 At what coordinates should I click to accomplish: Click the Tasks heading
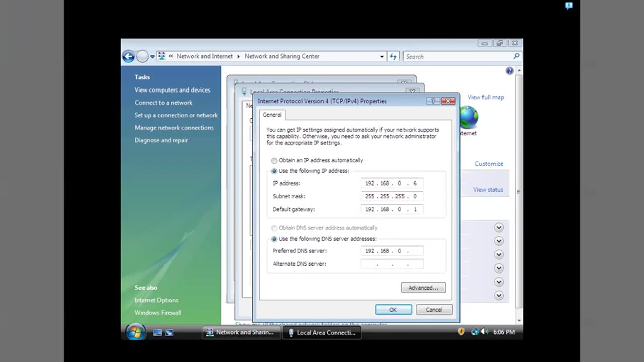[x=142, y=77]
